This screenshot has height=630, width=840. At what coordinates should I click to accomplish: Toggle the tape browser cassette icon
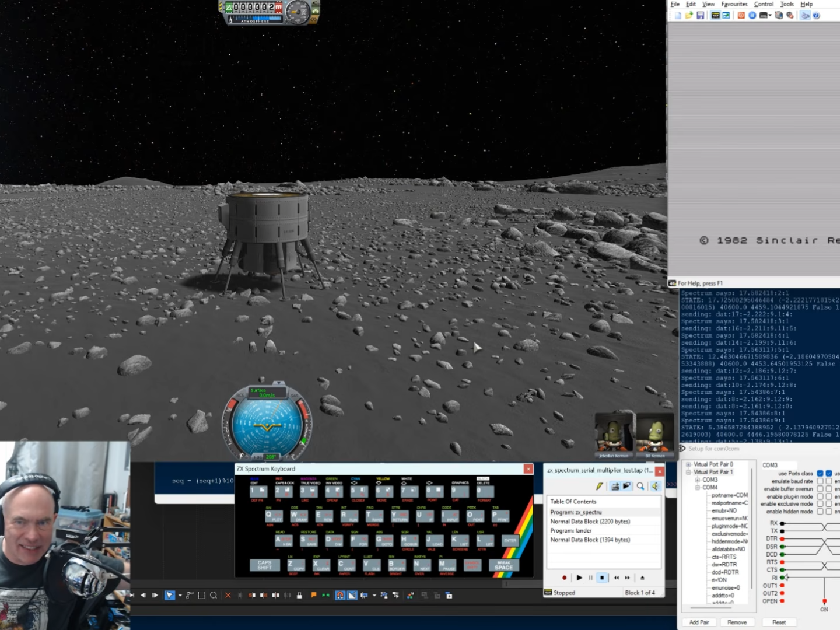[x=715, y=15]
